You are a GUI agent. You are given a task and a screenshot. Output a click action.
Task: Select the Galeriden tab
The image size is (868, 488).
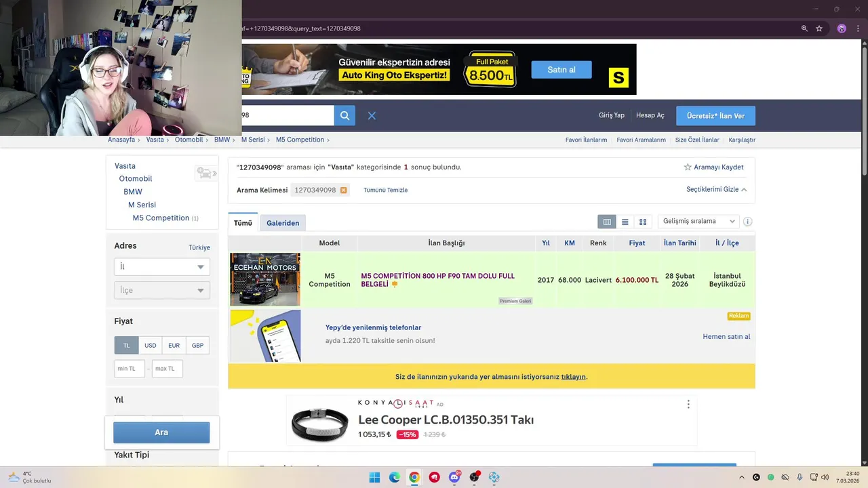click(x=283, y=223)
